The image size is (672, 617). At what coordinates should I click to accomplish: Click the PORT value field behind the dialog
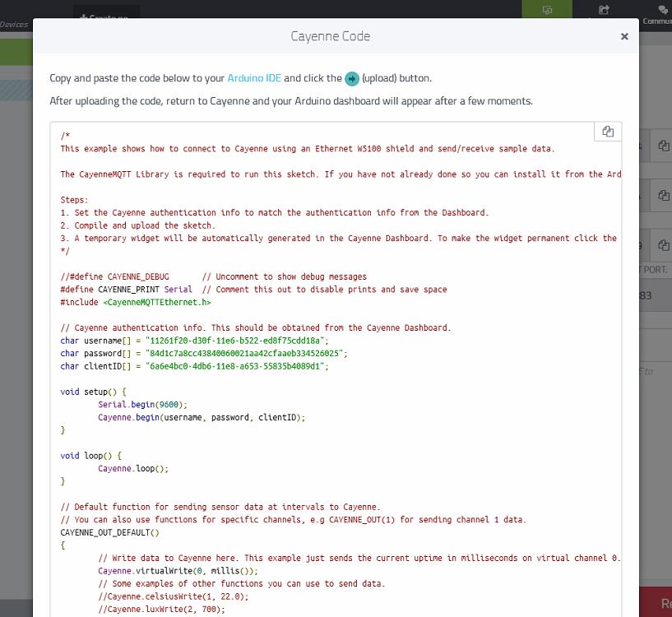pyautogui.click(x=656, y=295)
